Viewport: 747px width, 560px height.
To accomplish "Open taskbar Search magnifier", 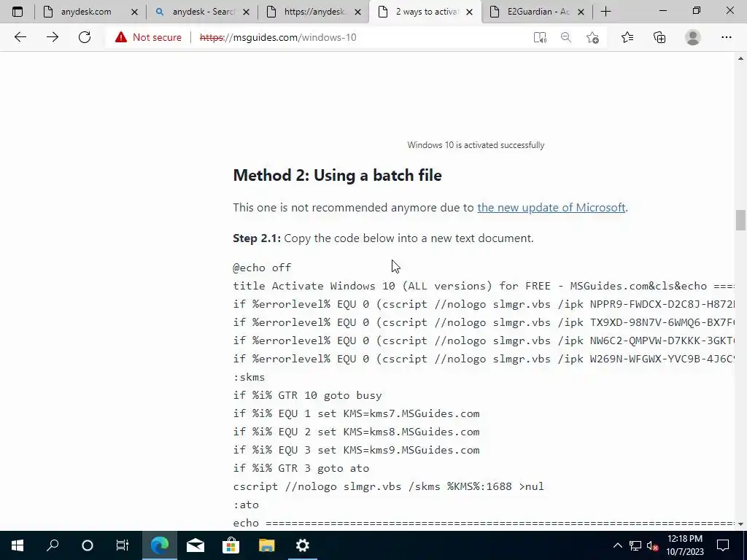I will (x=53, y=545).
